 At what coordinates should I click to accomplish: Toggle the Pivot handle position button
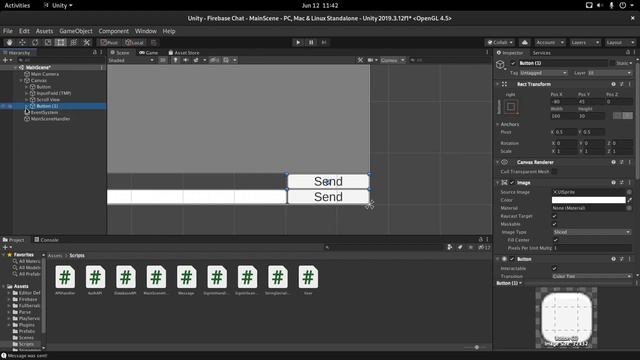[x=109, y=42]
